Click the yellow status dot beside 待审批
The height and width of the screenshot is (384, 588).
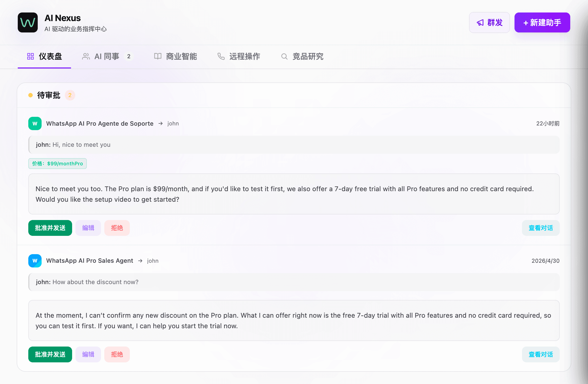click(31, 95)
